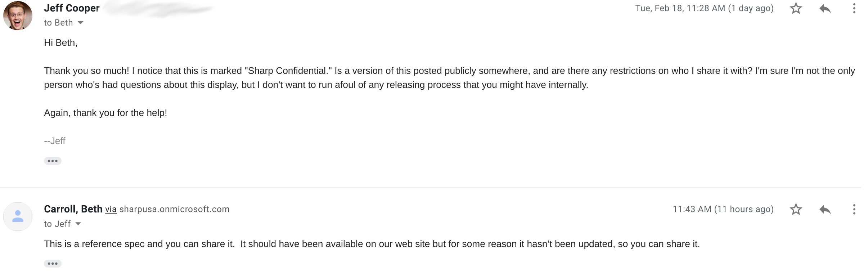Star Jeff Cooper's email message

click(x=796, y=8)
